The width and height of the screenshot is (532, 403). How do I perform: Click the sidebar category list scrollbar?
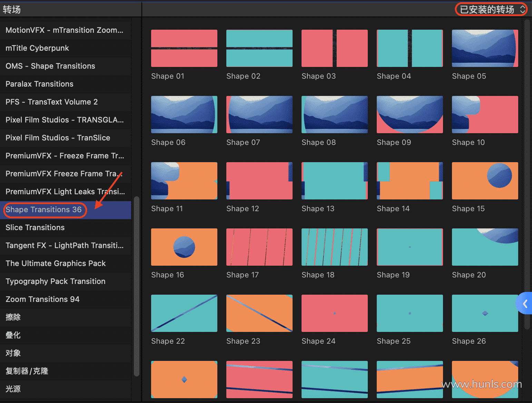coord(137,286)
